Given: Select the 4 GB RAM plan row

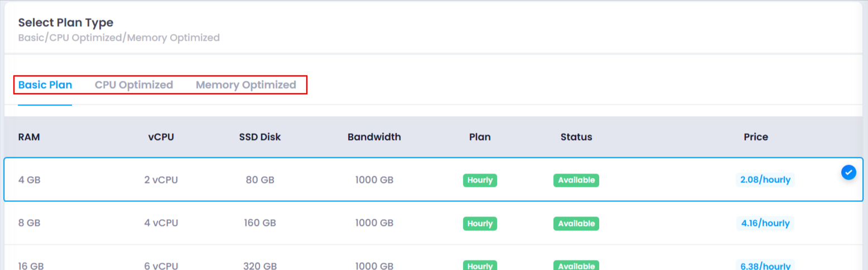Looking at the screenshot, I should tap(433, 180).
